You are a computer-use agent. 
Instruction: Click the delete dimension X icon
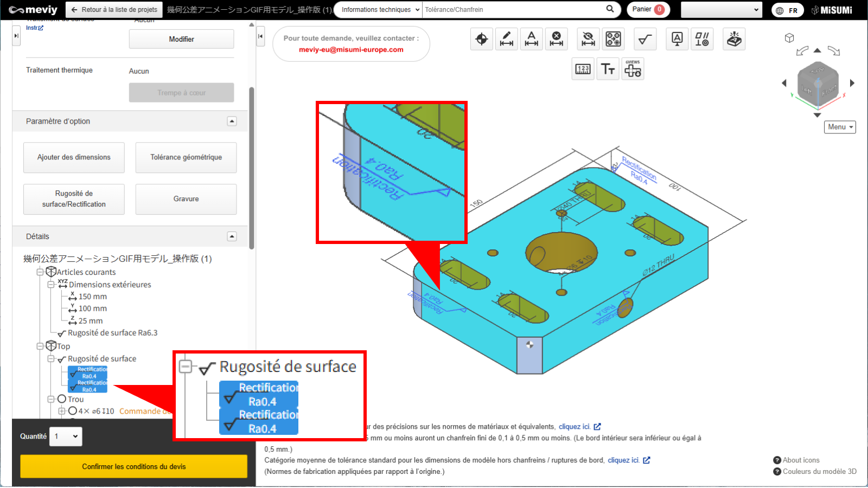click(556, 39)
